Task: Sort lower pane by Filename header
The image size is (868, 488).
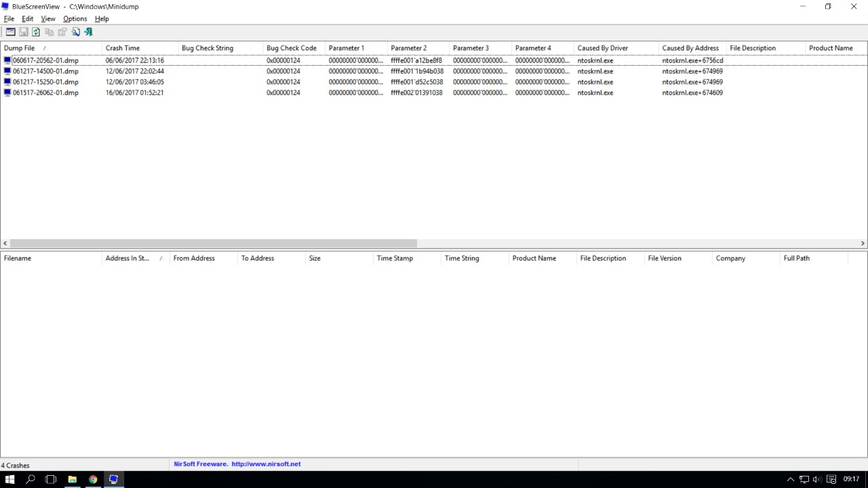Action: [x=51, y=258]
